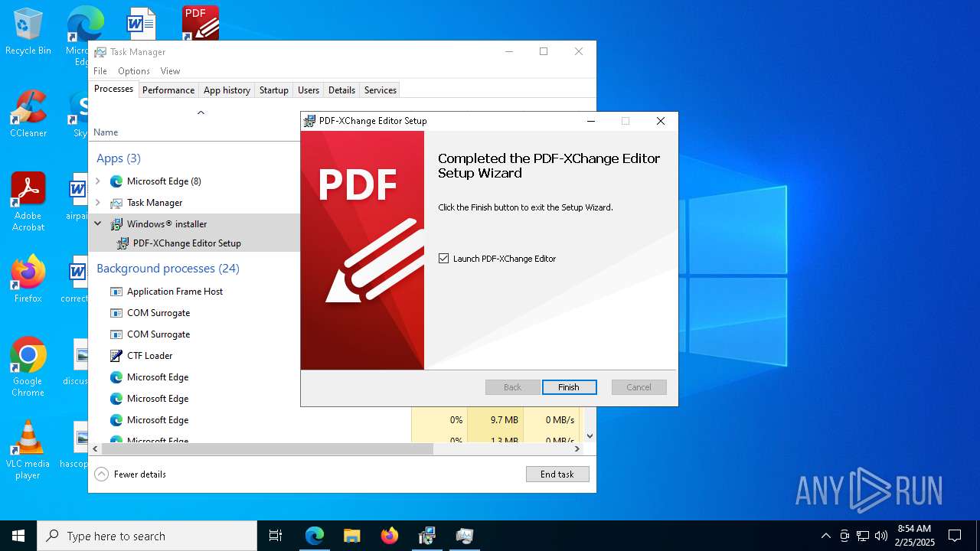
Task: Open Google Chrome desktop shortcut
Action: [28, 367]
